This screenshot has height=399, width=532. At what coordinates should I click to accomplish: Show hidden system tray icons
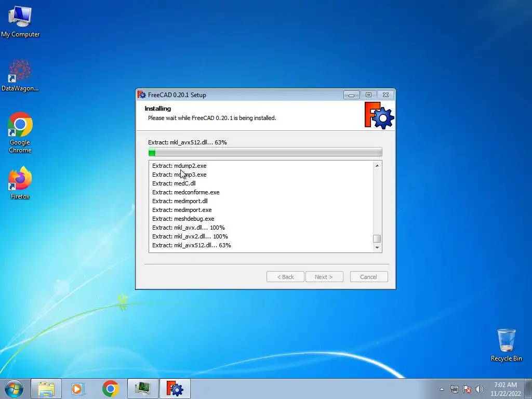(x=442, y=389)
